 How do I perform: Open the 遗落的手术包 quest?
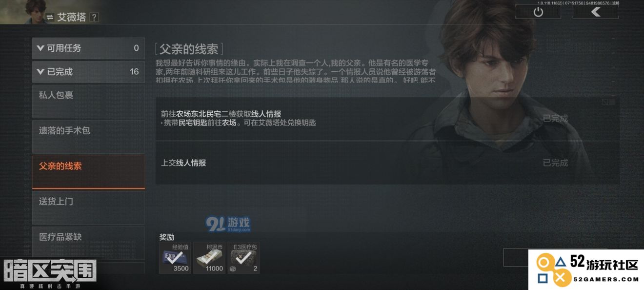pyautogui.click(x=88, y=137)
